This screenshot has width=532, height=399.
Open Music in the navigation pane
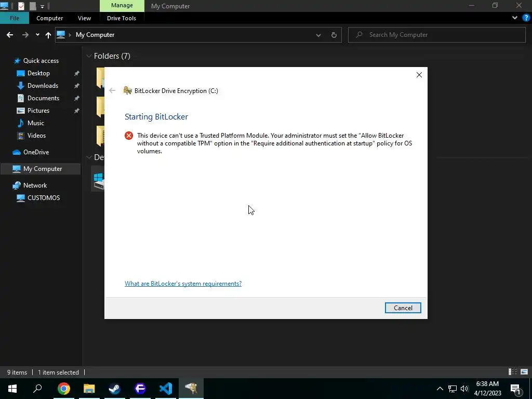click(x=36, y=123)
